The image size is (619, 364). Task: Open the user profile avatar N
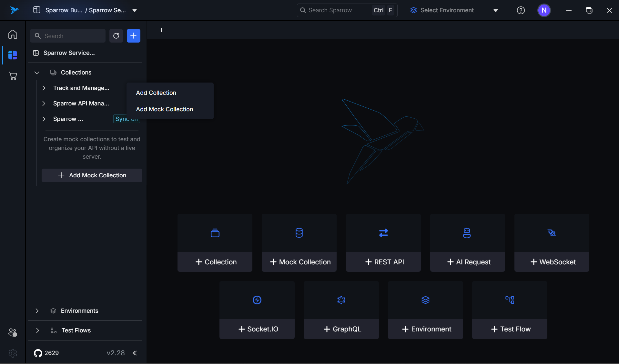click(x=544, y=10)
